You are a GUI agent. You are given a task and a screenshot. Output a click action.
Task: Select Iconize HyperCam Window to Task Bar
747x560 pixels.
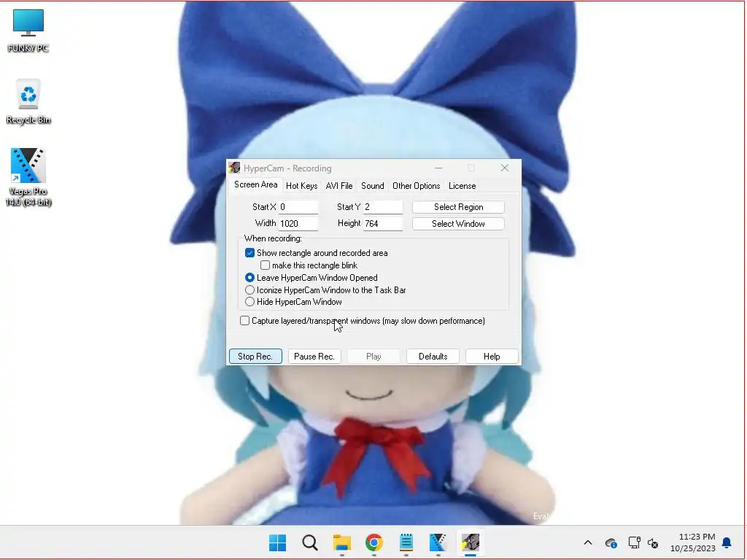(249, 290)
